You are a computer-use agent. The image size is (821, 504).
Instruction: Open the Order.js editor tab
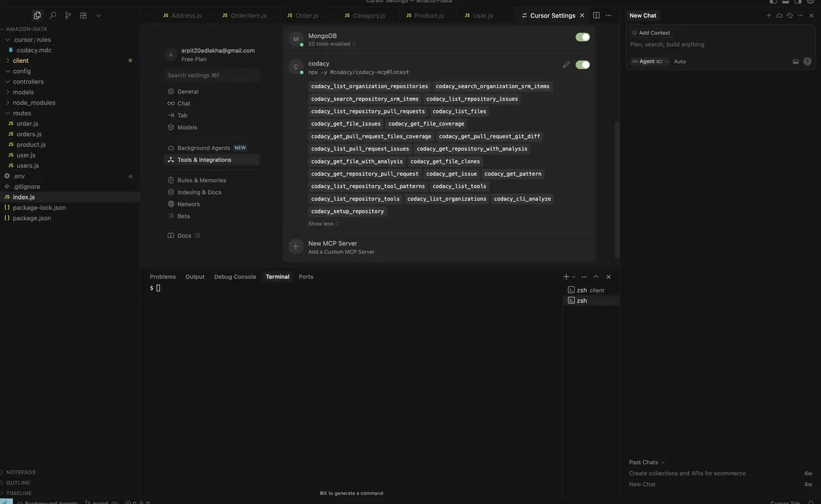(x=302, y=15)
